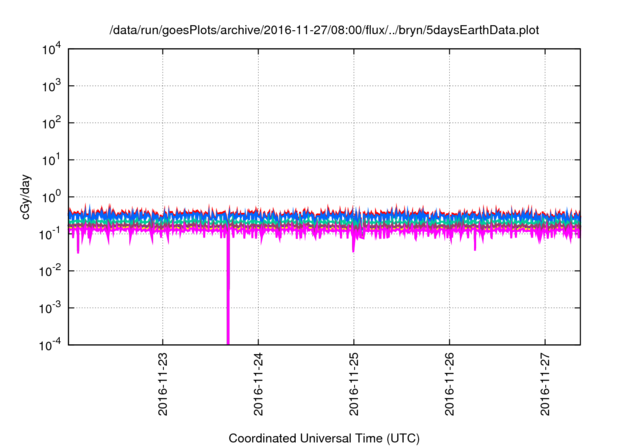
Task: Click the 2016-11-23 date tick label
Action: pyautogui.click(x=162, y=384)
